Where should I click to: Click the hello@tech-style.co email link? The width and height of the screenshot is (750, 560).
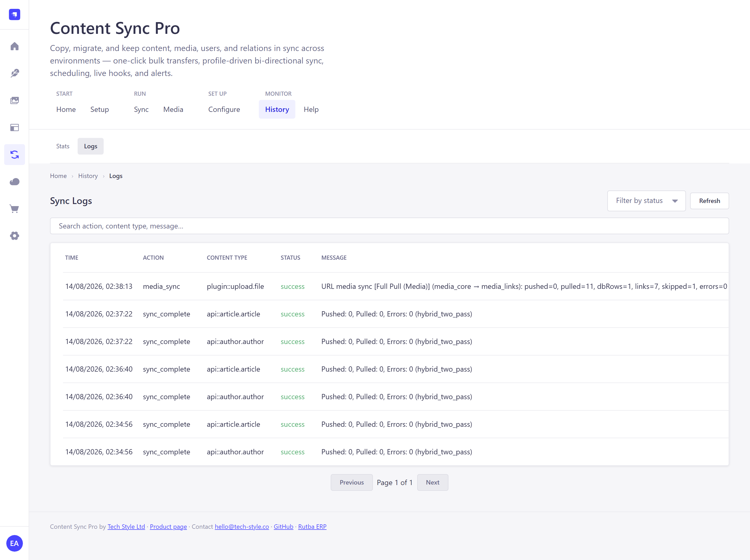[x=242, y=527]
